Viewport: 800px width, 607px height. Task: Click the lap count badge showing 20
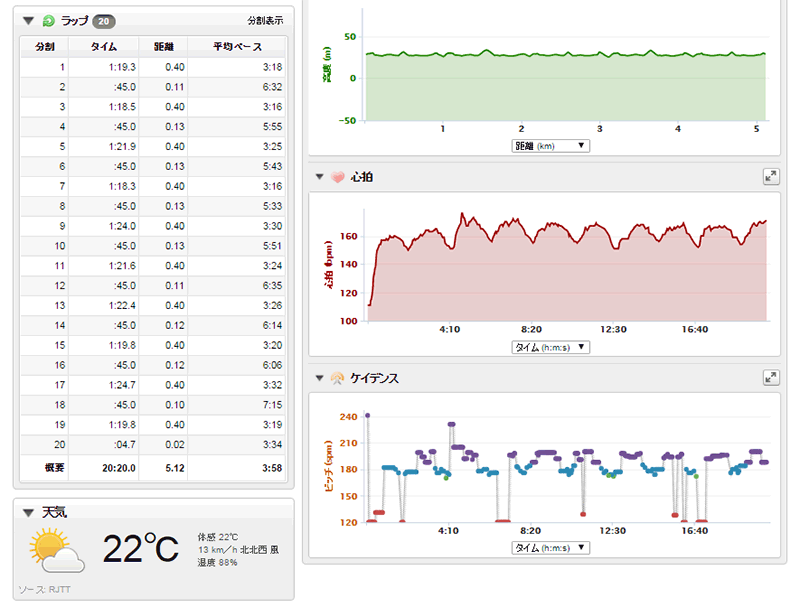click(x=103, y=20)
